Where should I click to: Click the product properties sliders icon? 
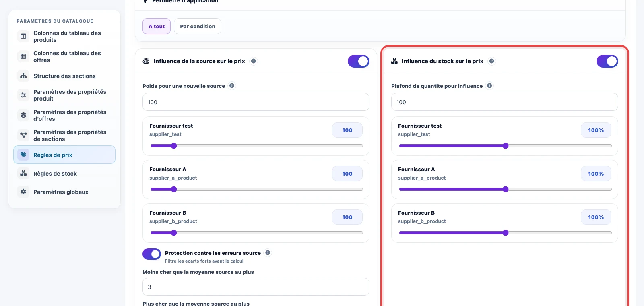23,95
